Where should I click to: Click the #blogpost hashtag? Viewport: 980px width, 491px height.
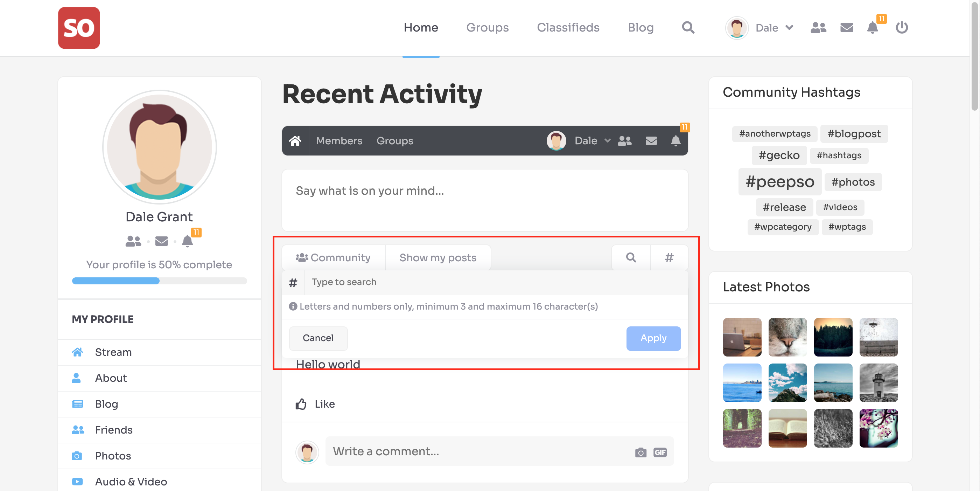click(x=854, y=133)
